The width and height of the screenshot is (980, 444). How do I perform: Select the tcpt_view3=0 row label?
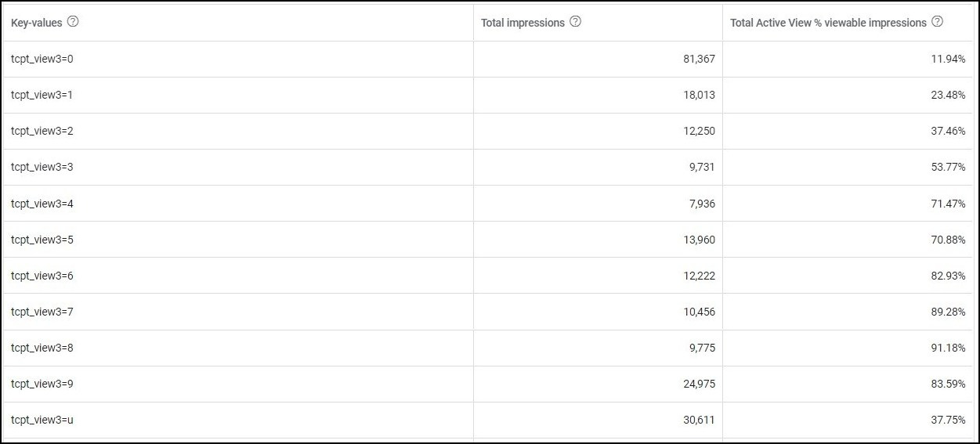[42, 59]
